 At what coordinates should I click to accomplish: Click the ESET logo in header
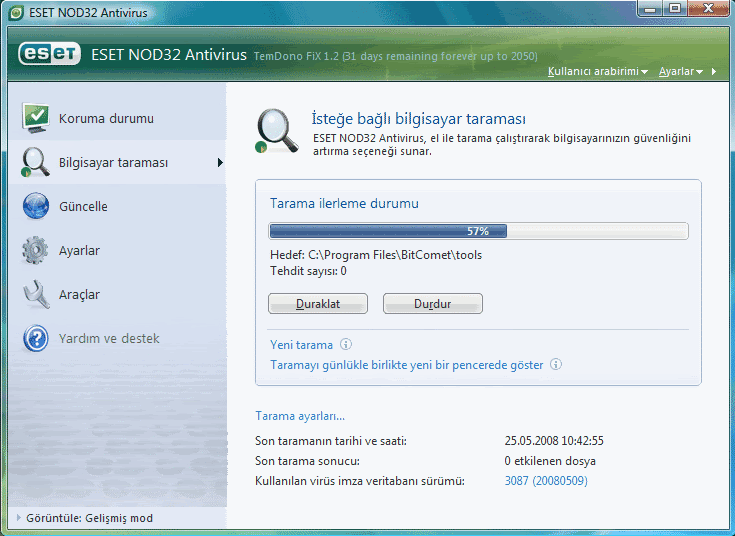[49, 54]
